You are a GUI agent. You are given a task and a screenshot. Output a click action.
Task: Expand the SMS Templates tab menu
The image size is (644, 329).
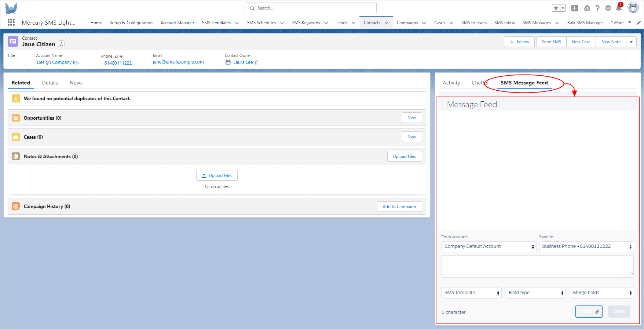237,23
